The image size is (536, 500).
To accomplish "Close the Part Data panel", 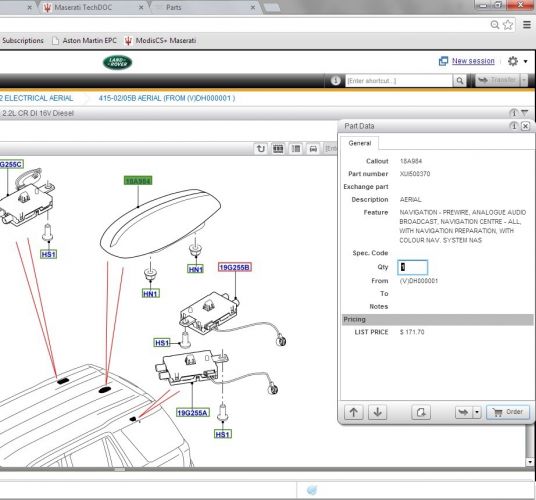I will [526, 126].
